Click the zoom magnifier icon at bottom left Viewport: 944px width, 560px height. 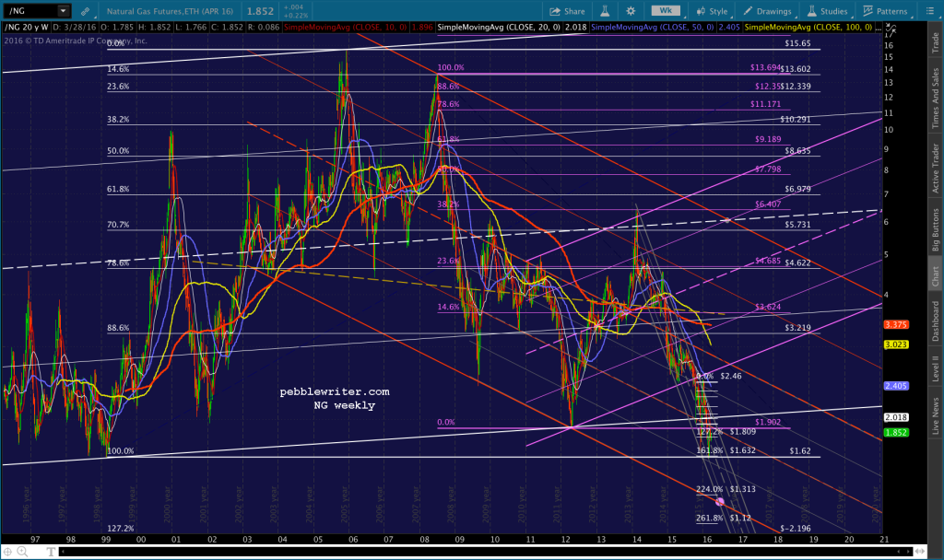pyautogui.click(x=22, y=552)
